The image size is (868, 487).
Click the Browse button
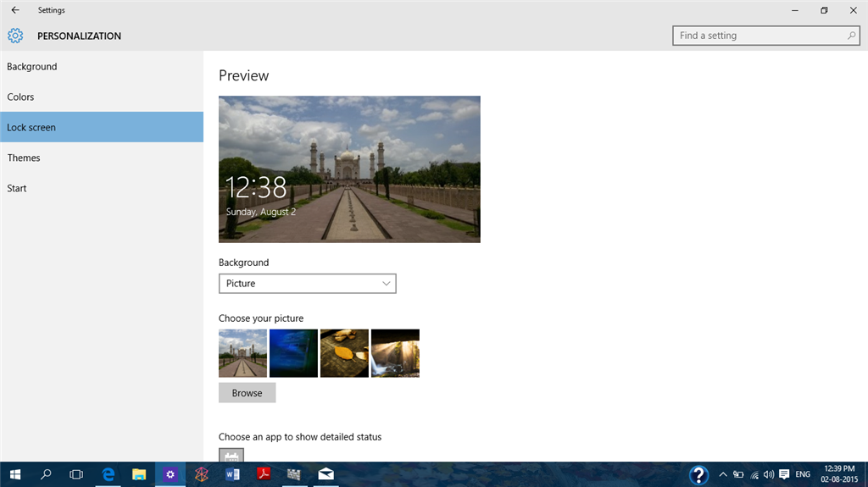click(x=247, y=393)
